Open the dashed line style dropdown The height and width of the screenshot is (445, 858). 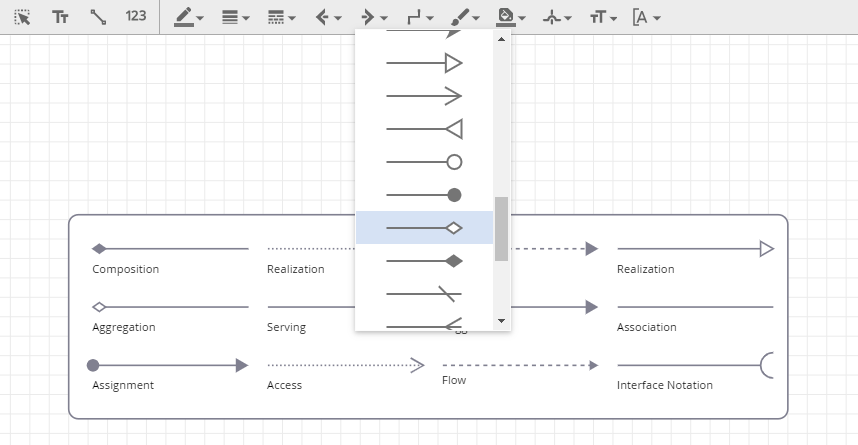click(x=282, y=17)
